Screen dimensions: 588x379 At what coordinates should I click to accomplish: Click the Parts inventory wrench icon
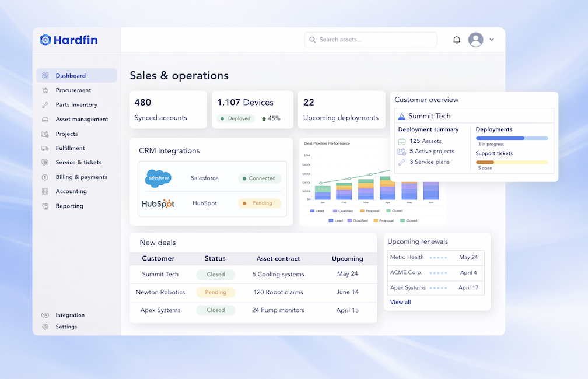tap(45, 104)
